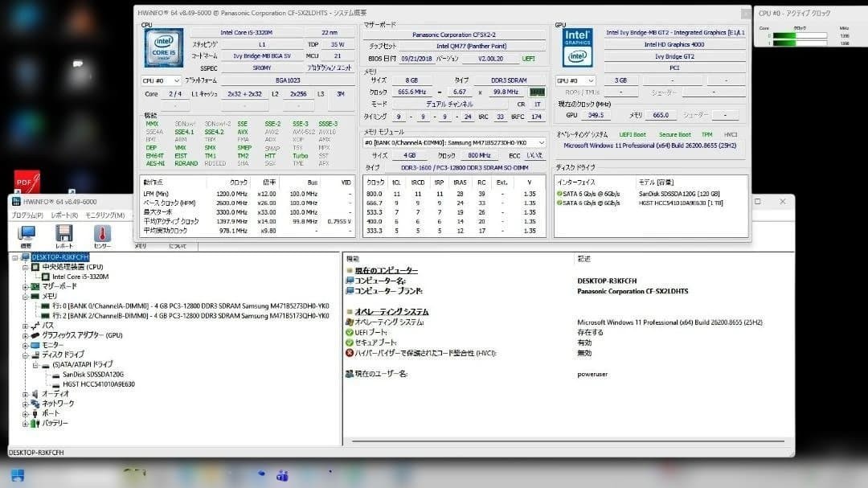Select SanDisk SDSSDA120G in the tree

(x=93, y=375)
